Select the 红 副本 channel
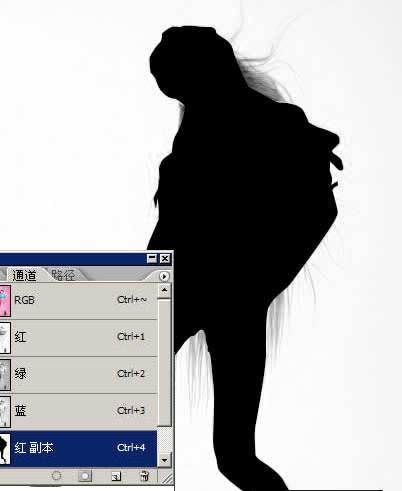This screenshot has height=491, width=402. tap(78, 448)
